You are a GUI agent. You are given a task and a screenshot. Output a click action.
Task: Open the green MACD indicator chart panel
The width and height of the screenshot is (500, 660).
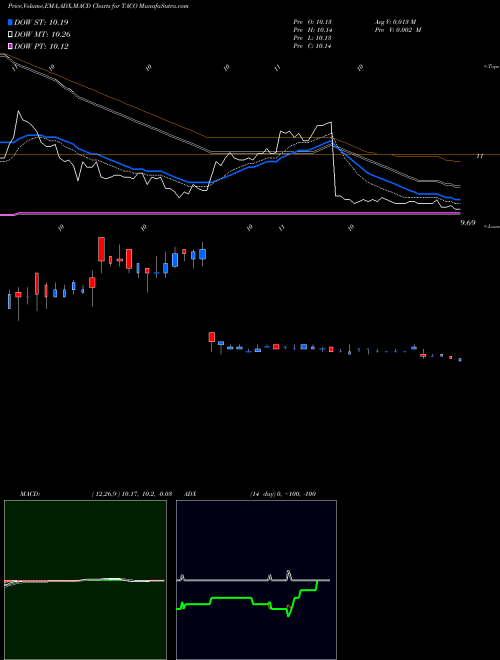coord(85,580)
